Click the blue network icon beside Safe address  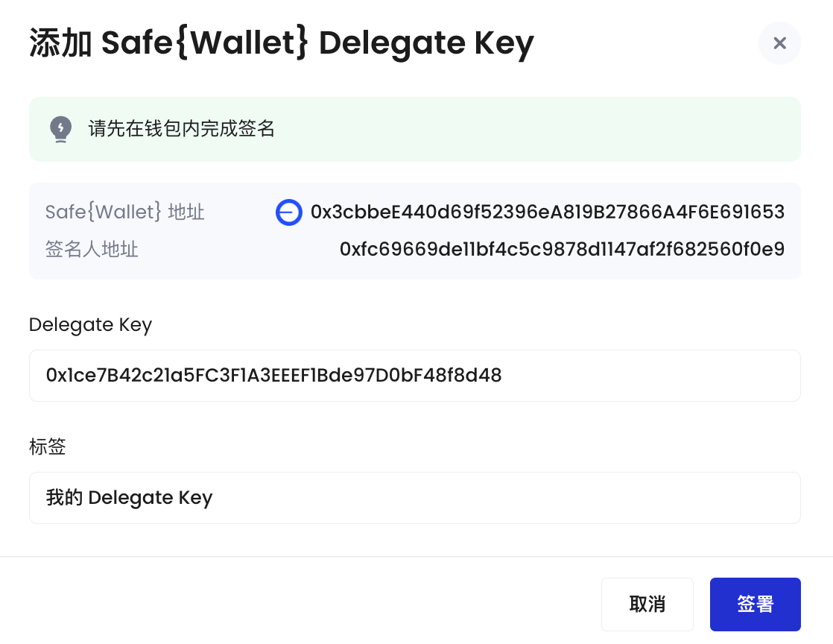click(289, 212)
